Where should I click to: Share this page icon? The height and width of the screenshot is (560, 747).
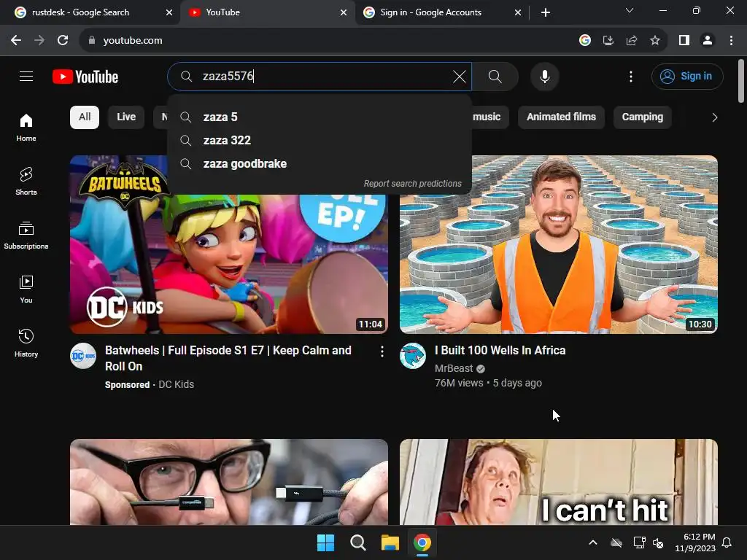632,41
